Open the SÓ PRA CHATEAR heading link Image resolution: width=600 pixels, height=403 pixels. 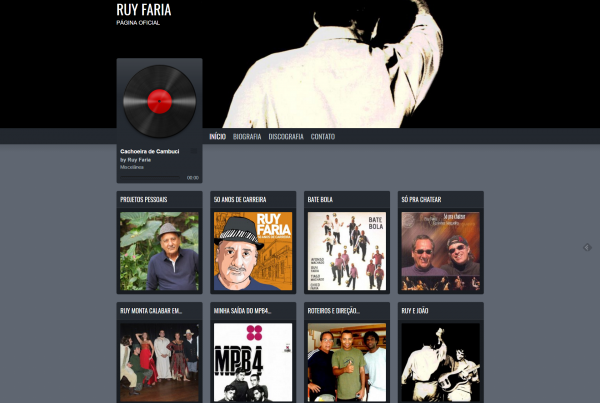421,200
